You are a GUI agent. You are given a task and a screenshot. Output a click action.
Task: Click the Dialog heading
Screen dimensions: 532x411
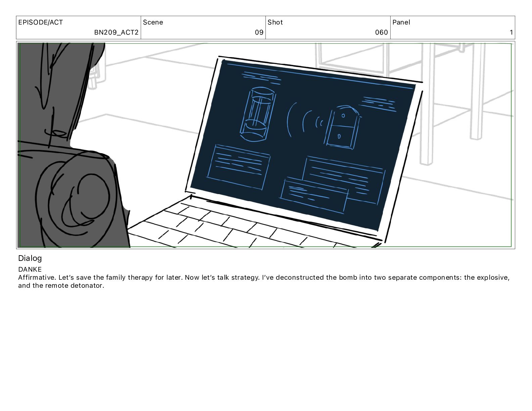30,258
